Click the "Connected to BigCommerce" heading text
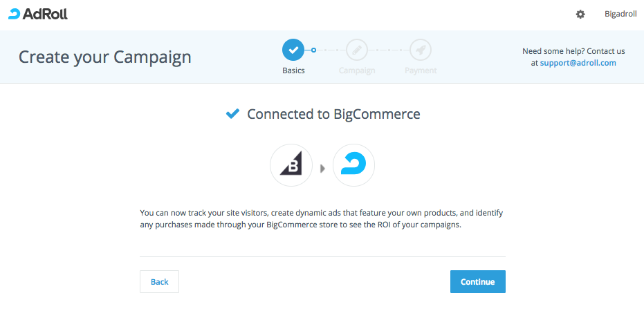 point(333,114)
